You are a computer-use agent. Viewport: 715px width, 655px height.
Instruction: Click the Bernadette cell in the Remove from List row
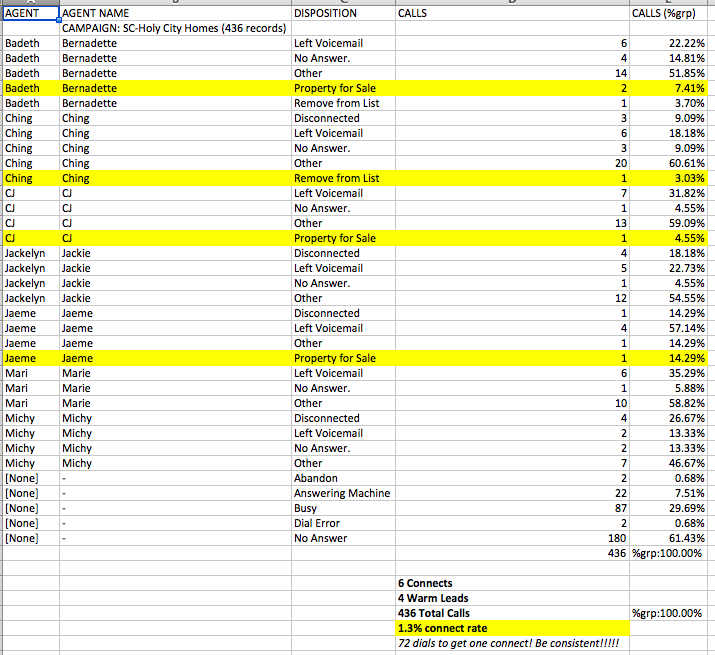[x=176, y=104]
